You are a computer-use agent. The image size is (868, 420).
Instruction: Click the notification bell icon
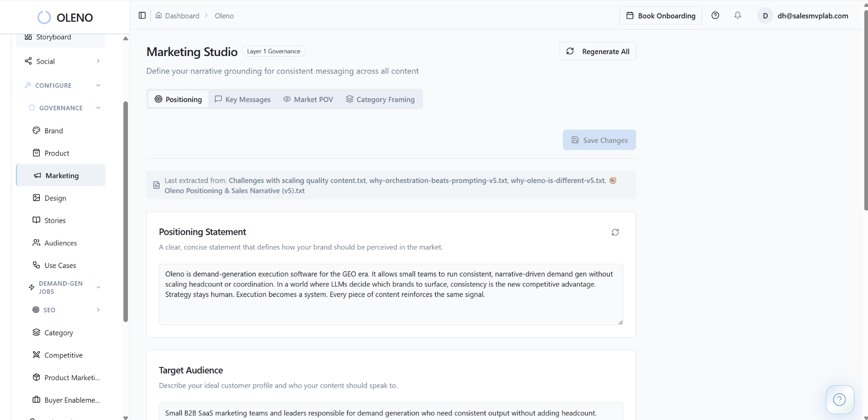tap(737, 15)
